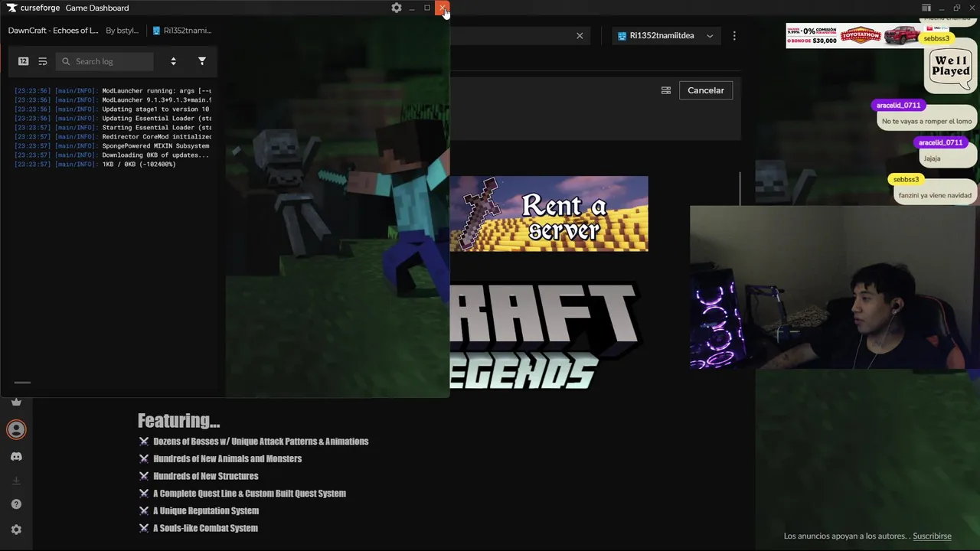Open the Discord sidebar icon
This screenshot has width=980, height=551.
(16, 456)
